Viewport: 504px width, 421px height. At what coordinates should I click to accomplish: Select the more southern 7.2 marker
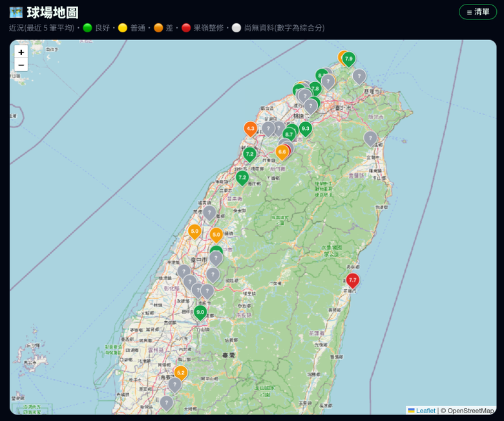click(242, 178)
